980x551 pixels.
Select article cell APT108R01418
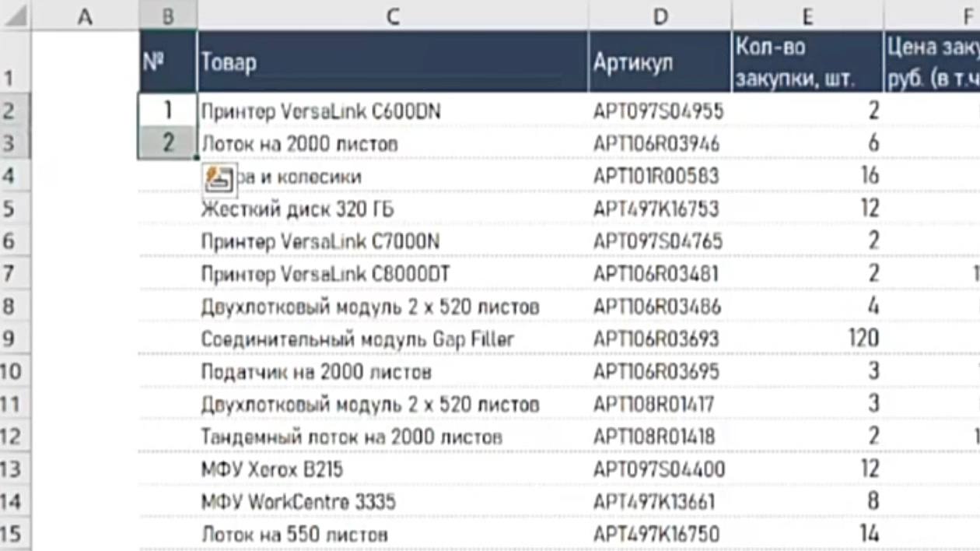pos(660,437)
